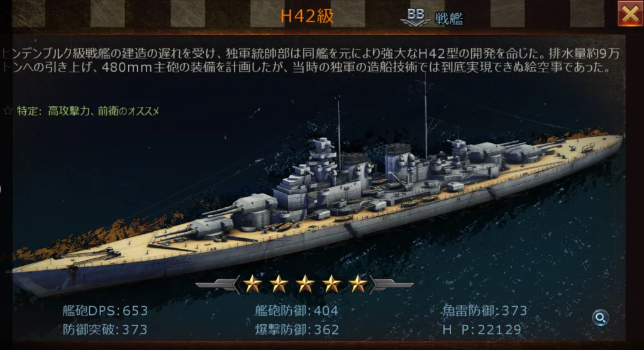Tap the 爆撃防御: 362 stat
Screen dimensions: 644x350
pyautogui.click(x=297, y=329)
